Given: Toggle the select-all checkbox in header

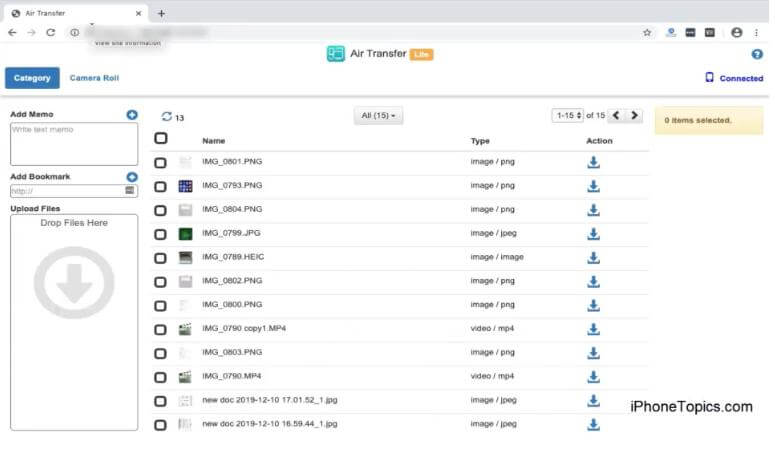Looking at the screenshot, I should pyautogui.click(x=161, y=139).
